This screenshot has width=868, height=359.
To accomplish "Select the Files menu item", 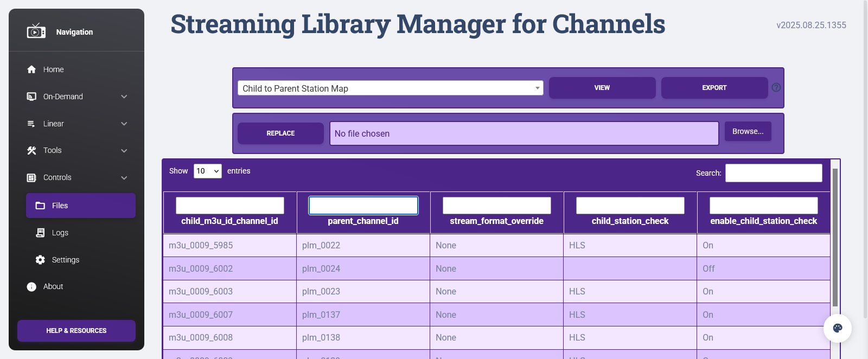I will (x=81, y=206).
